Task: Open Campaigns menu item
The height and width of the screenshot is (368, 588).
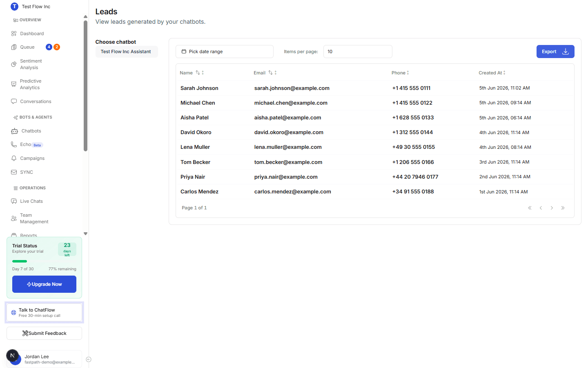Action: pos(32,158)
